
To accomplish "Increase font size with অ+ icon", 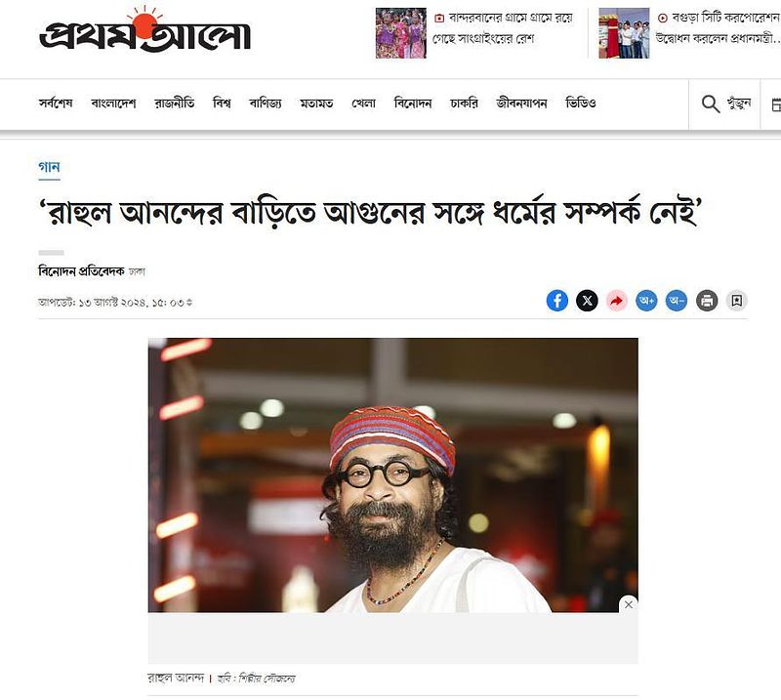I will [x=646, y=301].
